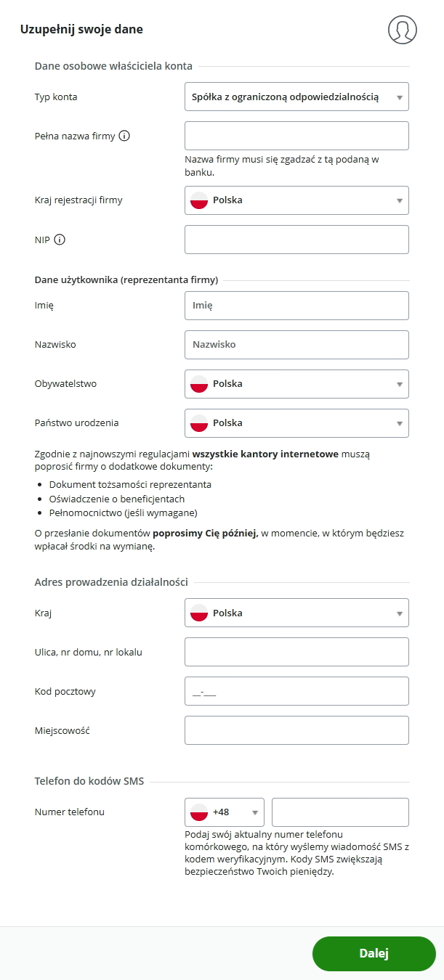
Task: Click the user profile avatar icon
Action: coord(403,30)
